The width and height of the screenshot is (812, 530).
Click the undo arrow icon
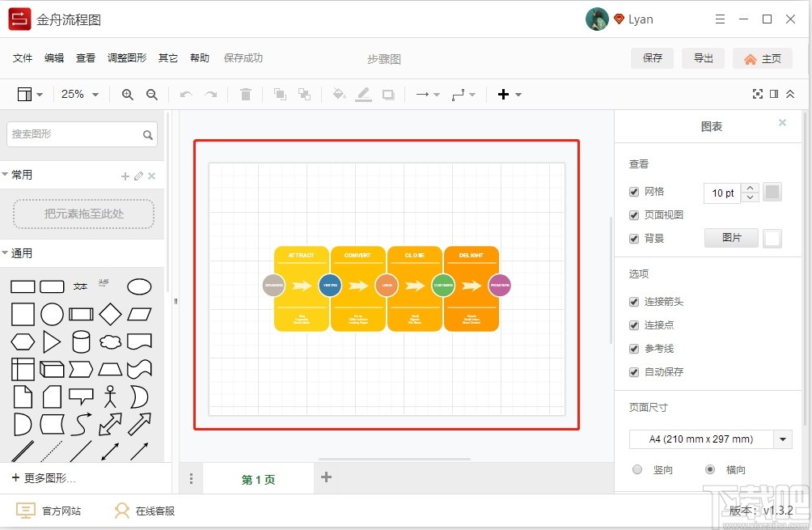coord(185,94)
